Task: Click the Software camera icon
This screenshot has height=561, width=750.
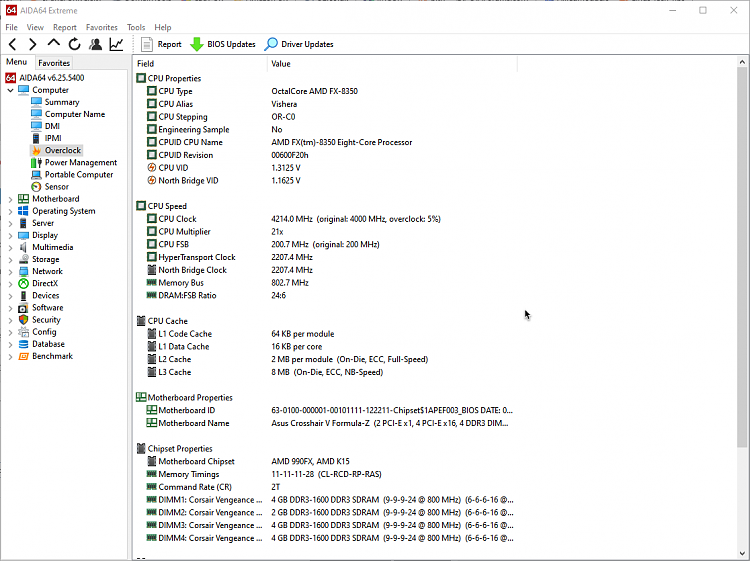Action: (23, 308)
